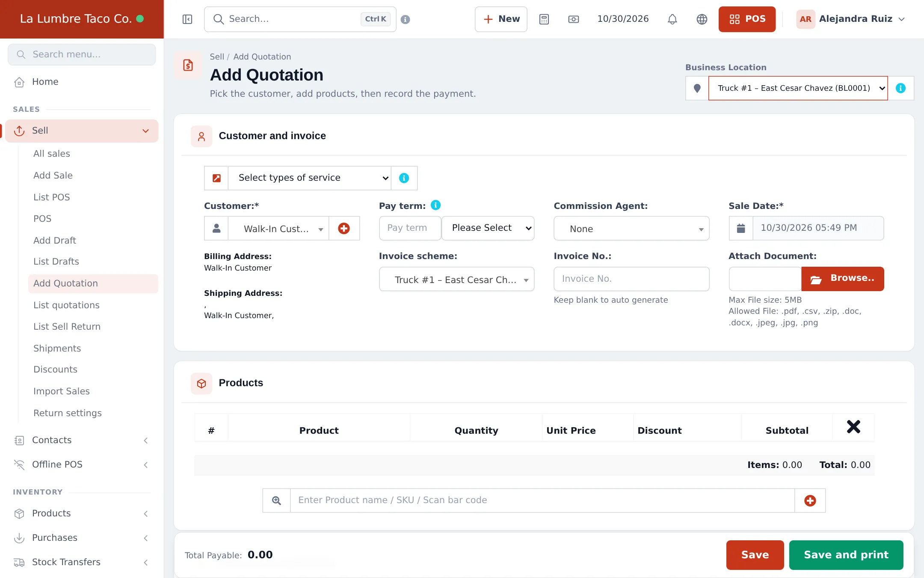Click the Invoice No. field

[631, 279]
